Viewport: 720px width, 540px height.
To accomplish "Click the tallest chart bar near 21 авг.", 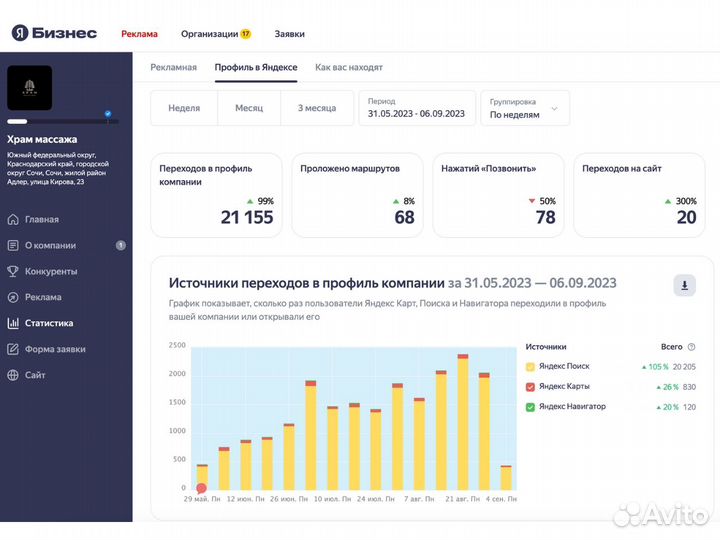I will [x=463, y=422].
